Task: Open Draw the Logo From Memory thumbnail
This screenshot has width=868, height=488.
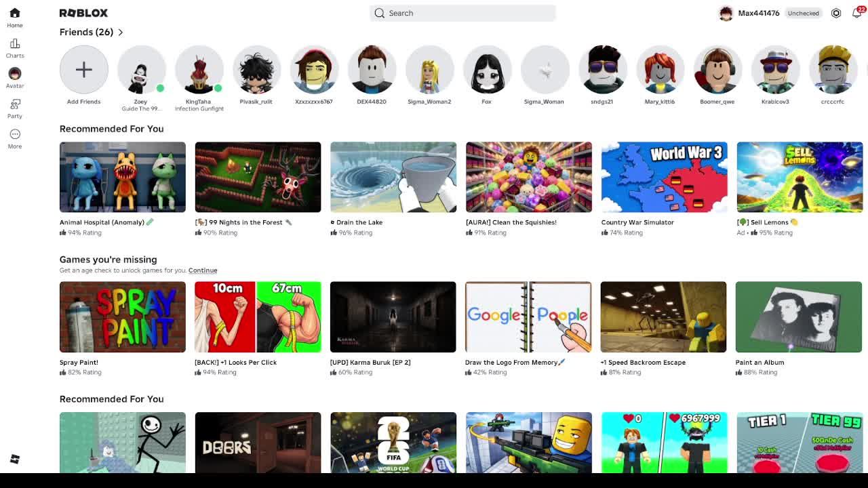Action: coord(528,317)
